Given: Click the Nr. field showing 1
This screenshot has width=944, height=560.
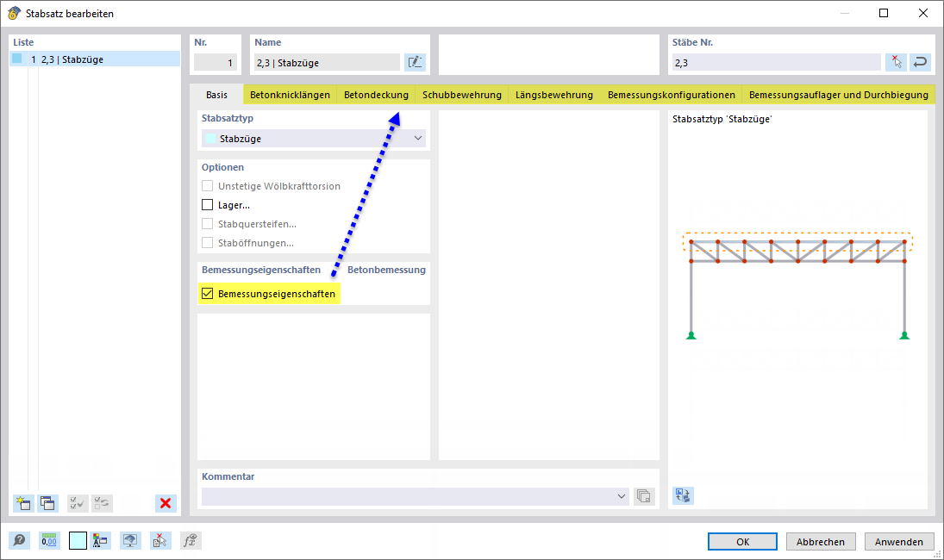Looking at the screenshot, I should coord(216,63).
